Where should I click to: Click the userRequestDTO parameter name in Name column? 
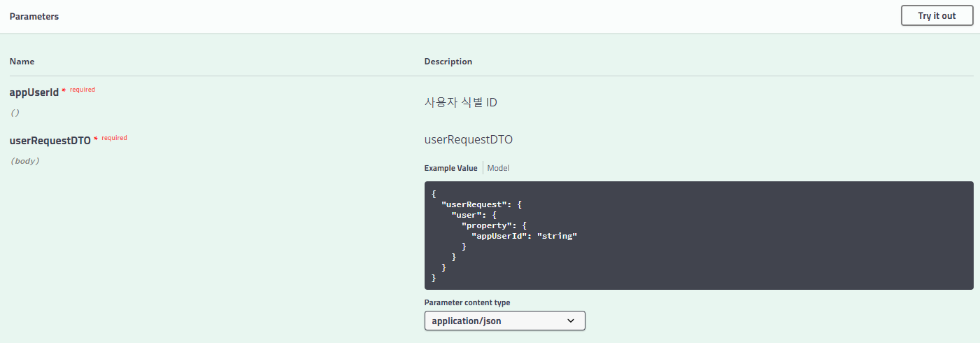click(x=50, y=140)
